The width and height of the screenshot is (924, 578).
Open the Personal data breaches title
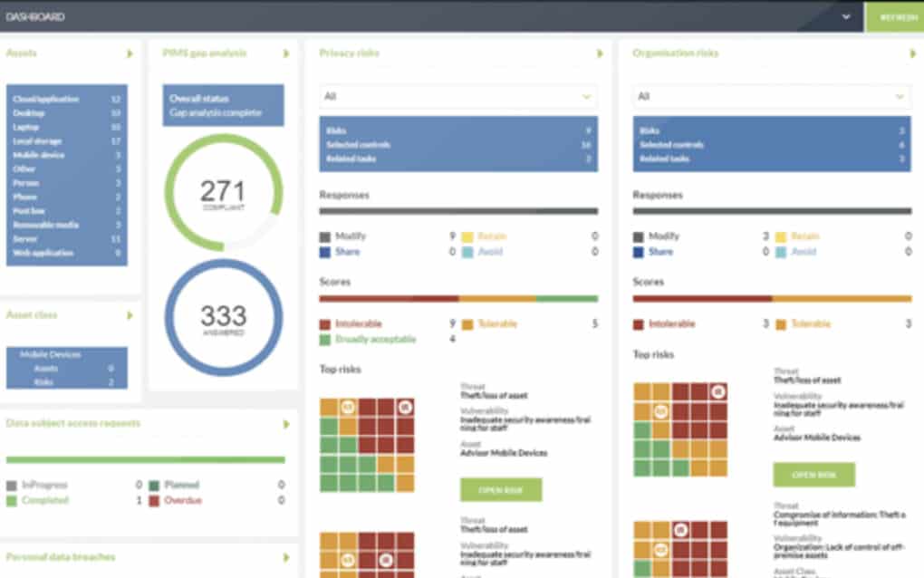click(x=61, y=557)
